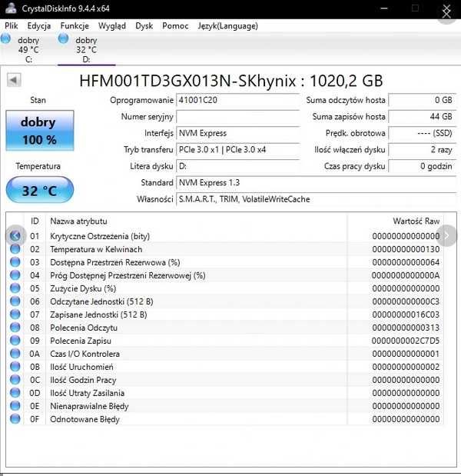This screenshot has width=461, height=476.
Task: Click the ID column header
Action: coord(35,221)
